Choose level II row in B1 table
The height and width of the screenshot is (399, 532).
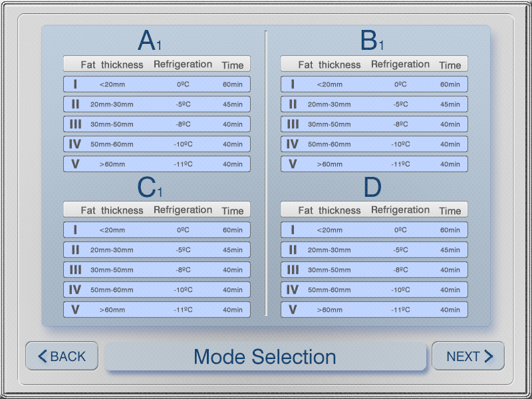coord(374,104)
